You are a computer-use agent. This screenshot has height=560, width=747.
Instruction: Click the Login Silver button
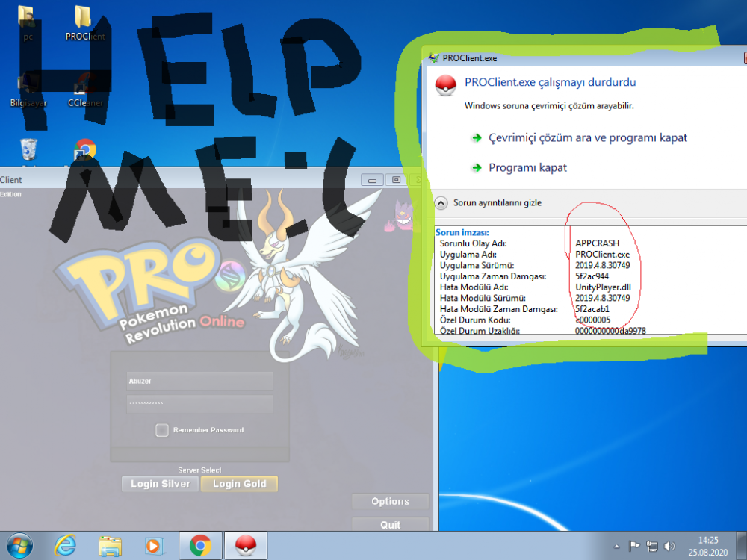160,484
